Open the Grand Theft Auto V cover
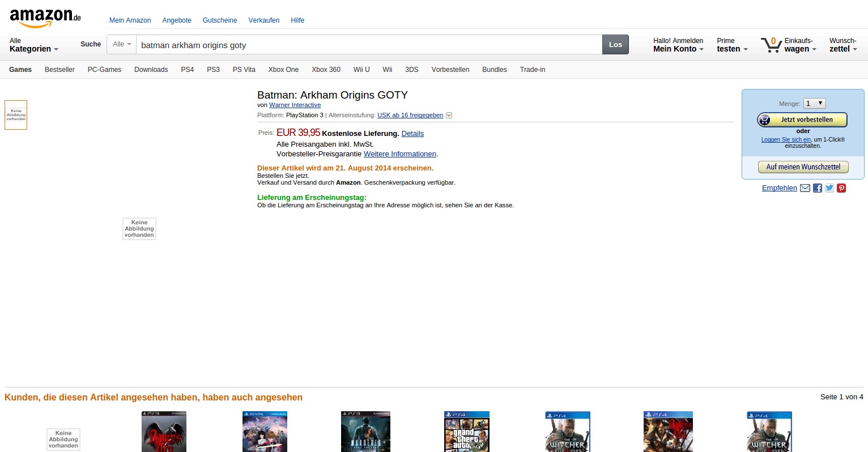Screen dimensions: 868x452 [x=466, y=432]
